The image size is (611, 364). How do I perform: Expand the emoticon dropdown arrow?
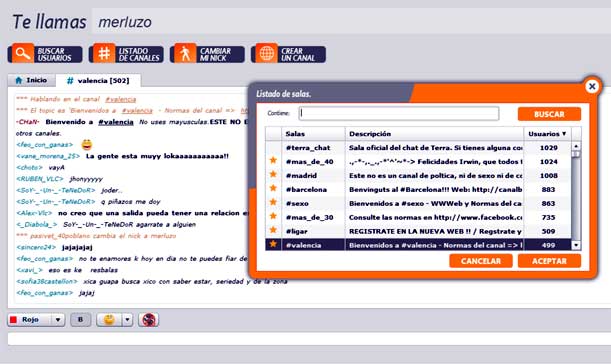click(x=127, y=320)
